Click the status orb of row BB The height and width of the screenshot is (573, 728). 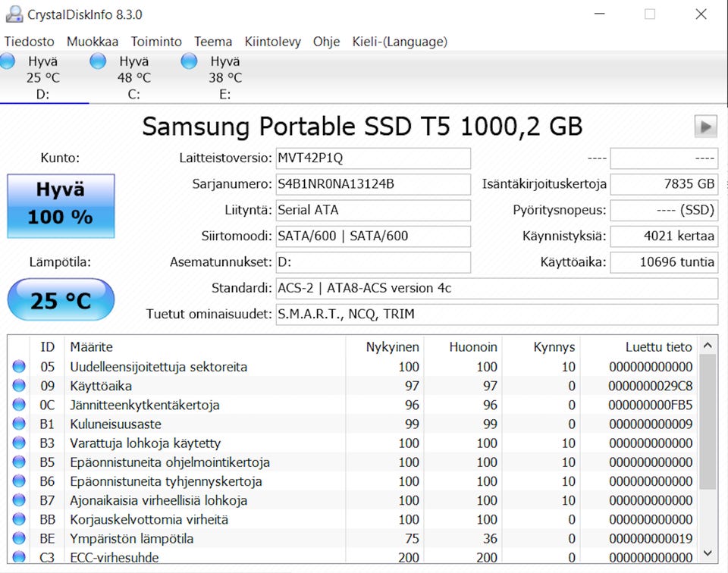tap(19, 519)
